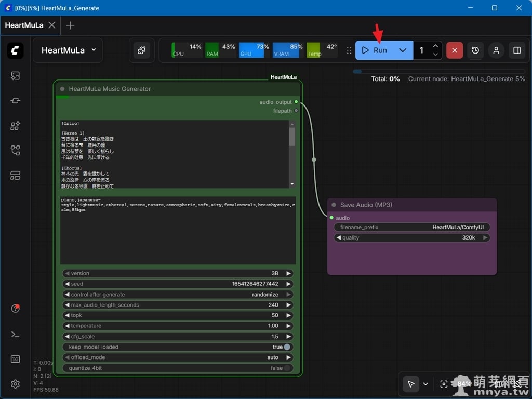The image size is (532, 399).
Task: Open a new workflow tab with plus
Action: [70, 25]
